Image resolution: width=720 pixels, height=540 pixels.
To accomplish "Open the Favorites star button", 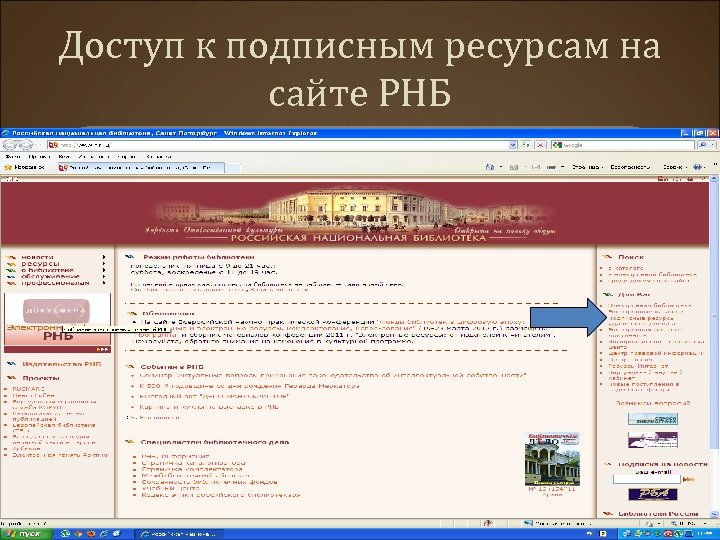I will click(x=24, y=168).
